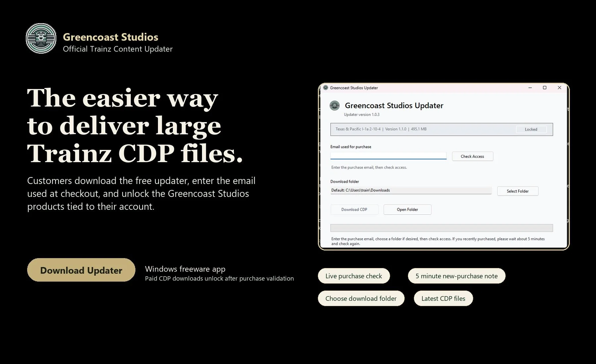
Task: Click the Greencoast Studios Updater app heading
Action: tap(394, 106)
